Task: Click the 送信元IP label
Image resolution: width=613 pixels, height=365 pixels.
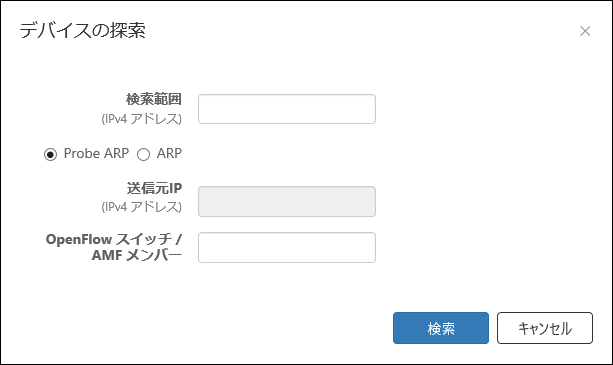Action: [x=154, y=188]
